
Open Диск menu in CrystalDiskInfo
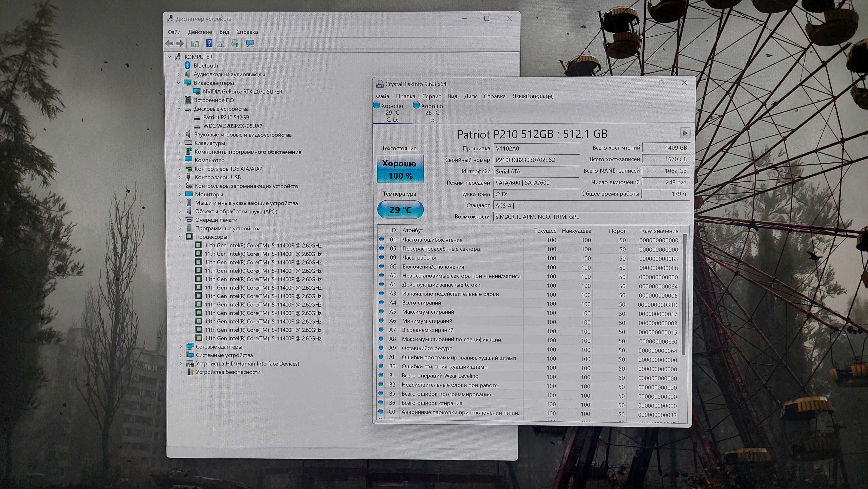pos(470,96)
